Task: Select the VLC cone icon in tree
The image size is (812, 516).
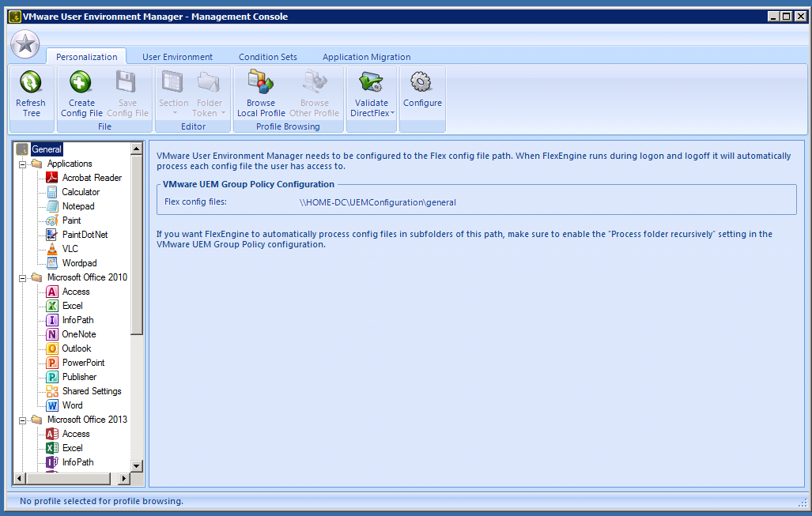Action: [52, 249]
